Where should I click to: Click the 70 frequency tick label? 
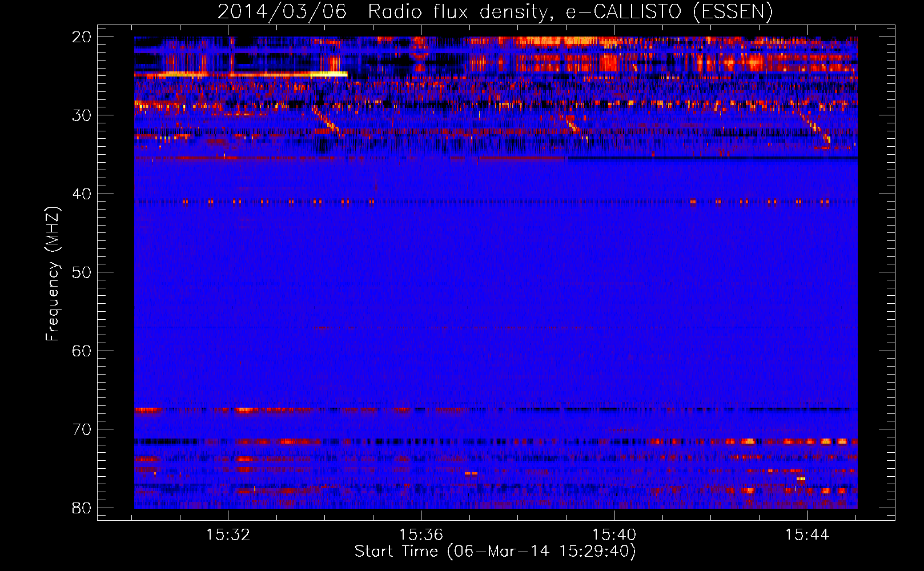[82, 429]
